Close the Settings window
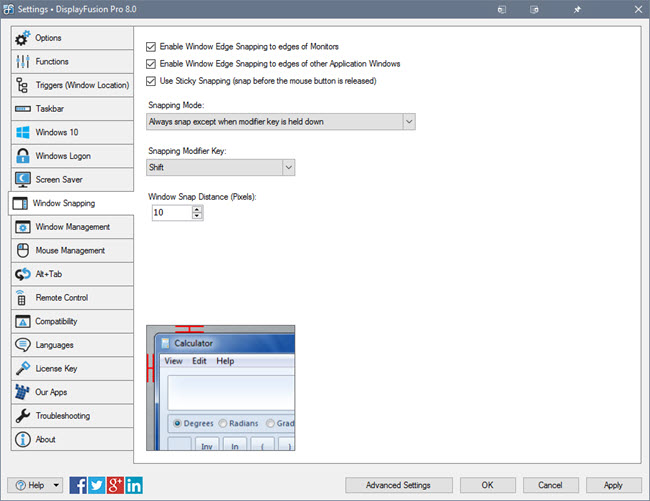This screenshot has width=650, height=501. coord(638,9)
